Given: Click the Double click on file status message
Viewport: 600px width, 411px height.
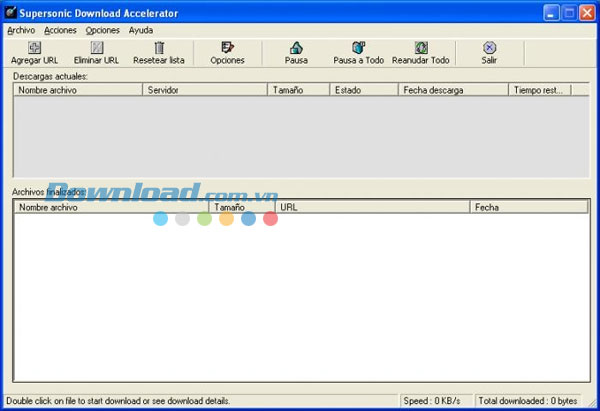Looking at the screenshot, I should 118,401.
